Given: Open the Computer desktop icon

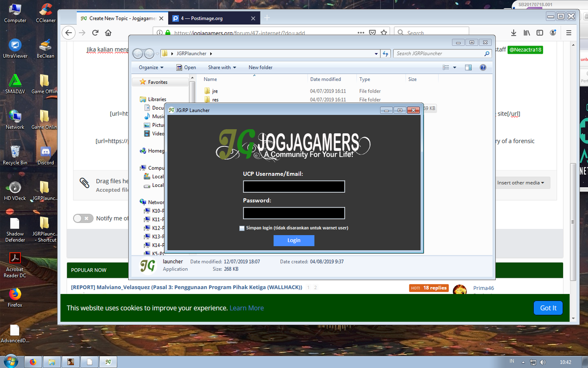Looking at the screenshot, I should [x=15, y=13].
